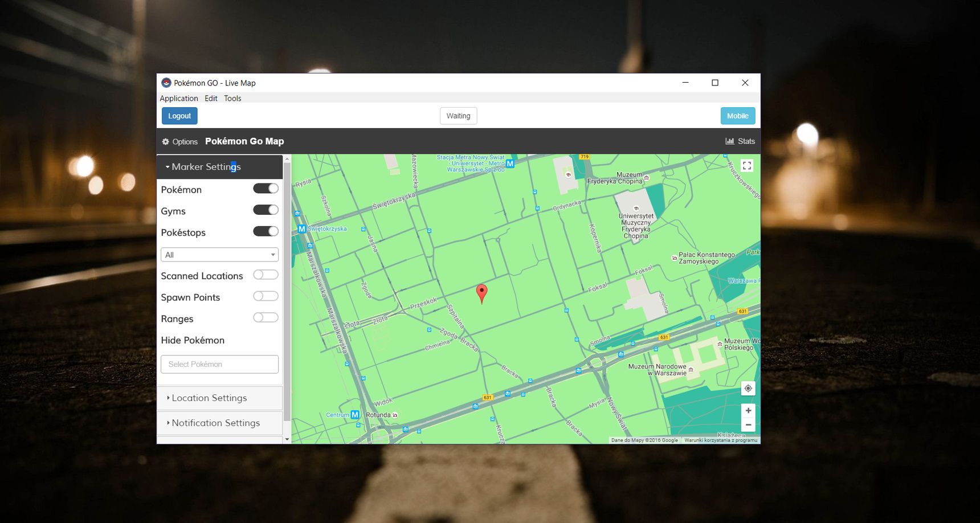This screenshot has height=523, width=980.
Task: Enable Scanned Locations toggle
Action: [266, 275]
